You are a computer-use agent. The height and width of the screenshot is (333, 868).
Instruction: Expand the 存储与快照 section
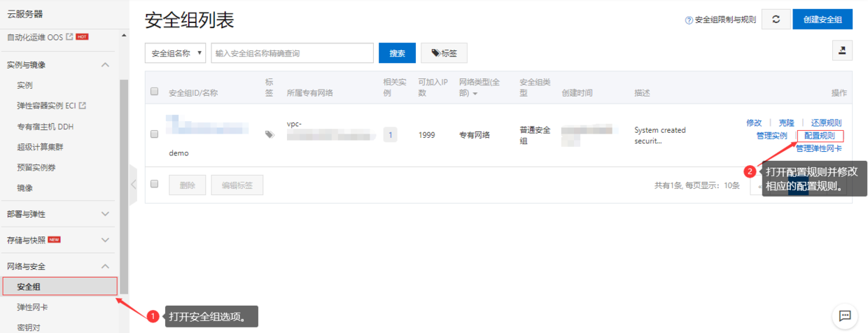pyautogui.click(x=106, y=240)
